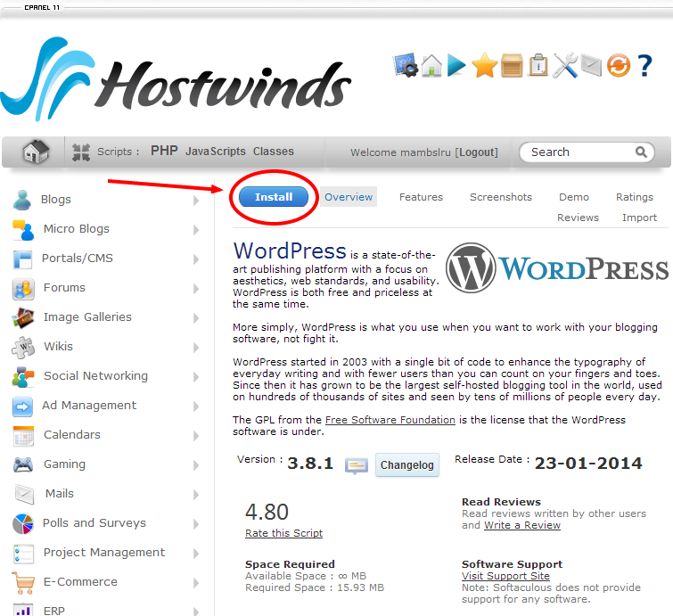Click the Portals/CMS category icon

point(22,259)
